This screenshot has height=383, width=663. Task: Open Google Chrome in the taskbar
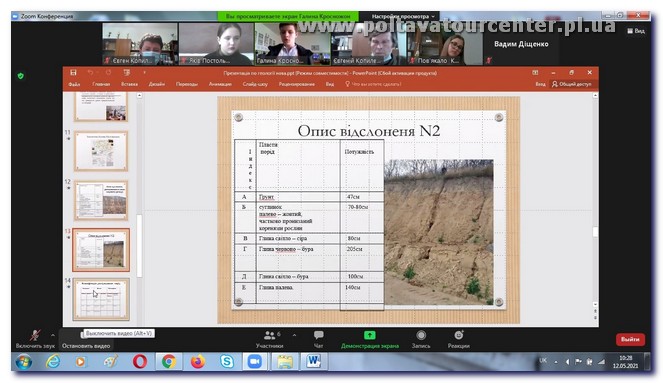tap(169, 361)
